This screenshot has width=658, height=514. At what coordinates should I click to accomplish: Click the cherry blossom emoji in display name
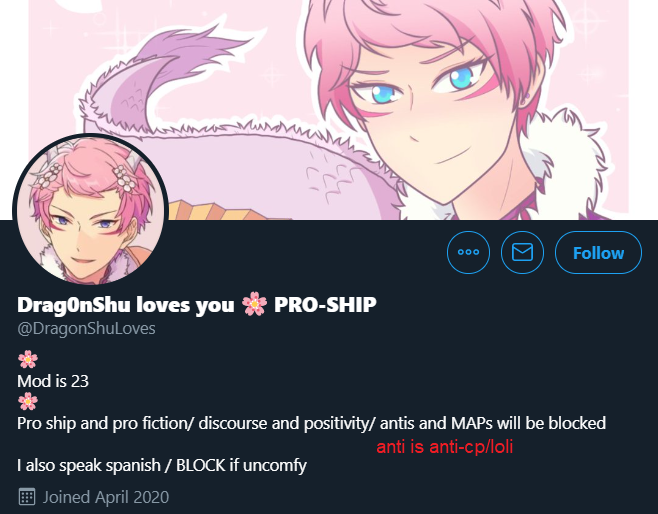254,305
